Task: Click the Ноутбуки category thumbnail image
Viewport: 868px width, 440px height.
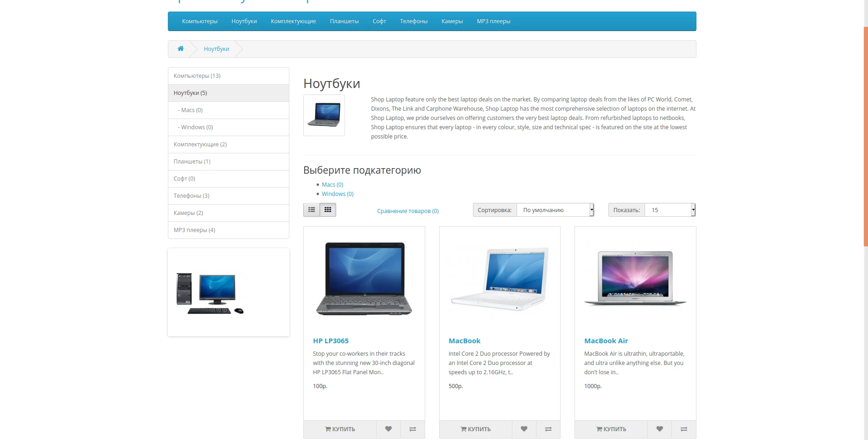Action: coord(324,115)
